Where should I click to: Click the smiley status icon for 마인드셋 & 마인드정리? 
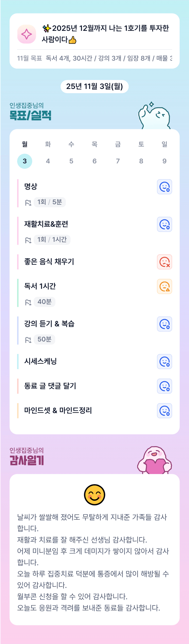pos(164,410)
